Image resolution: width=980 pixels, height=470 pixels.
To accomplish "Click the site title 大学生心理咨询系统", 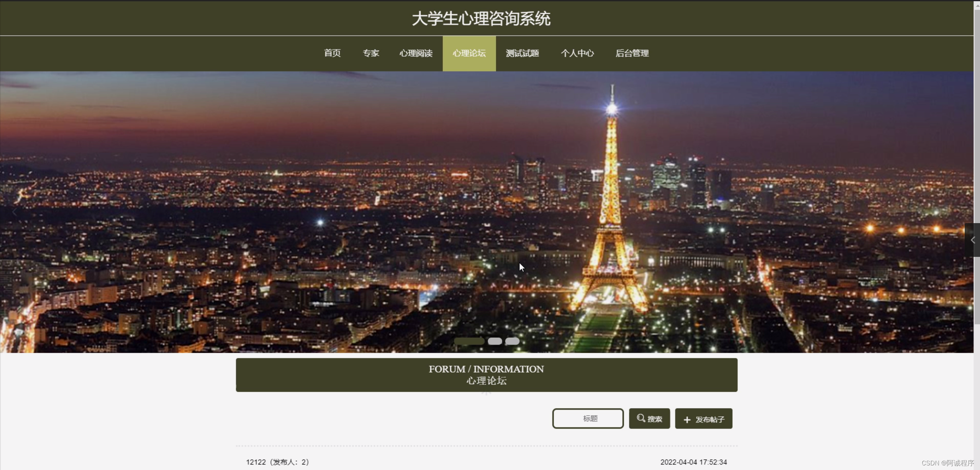I will 481,18.
